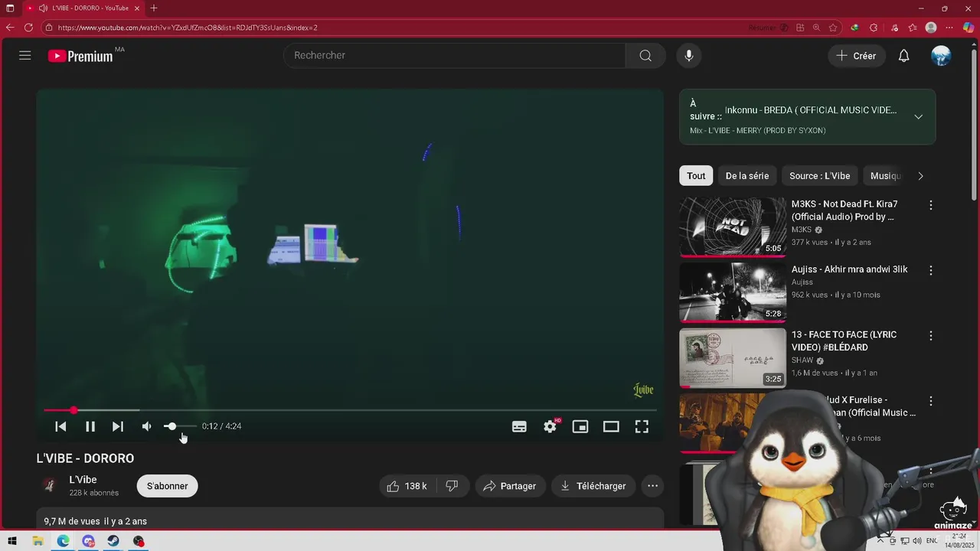Go back in the browser
Viewport: 980px width, 551px height.
point(10,28)
